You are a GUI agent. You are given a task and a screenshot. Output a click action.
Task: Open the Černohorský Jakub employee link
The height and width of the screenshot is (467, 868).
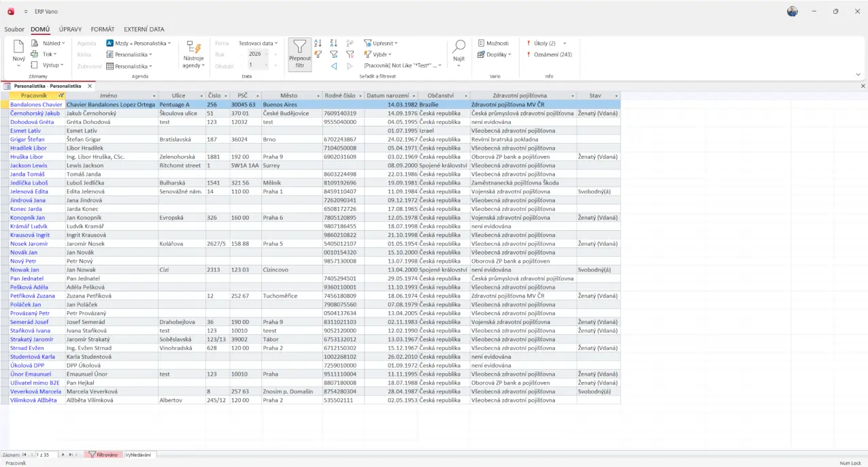coord(35,114)
